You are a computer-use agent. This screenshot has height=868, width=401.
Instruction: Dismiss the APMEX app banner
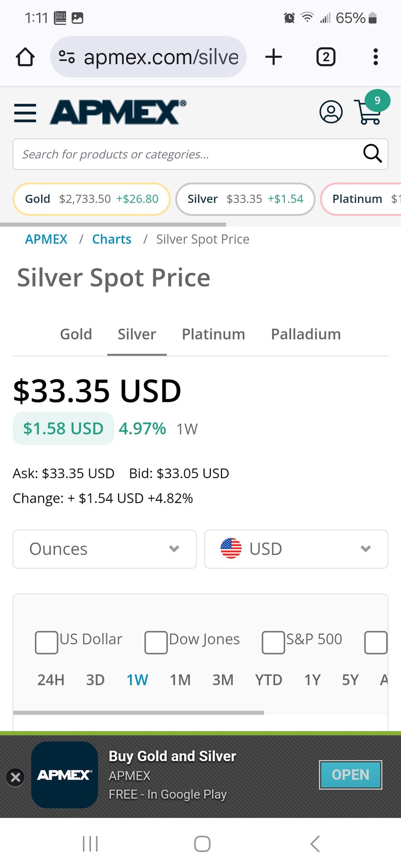(x=15, y=777)
